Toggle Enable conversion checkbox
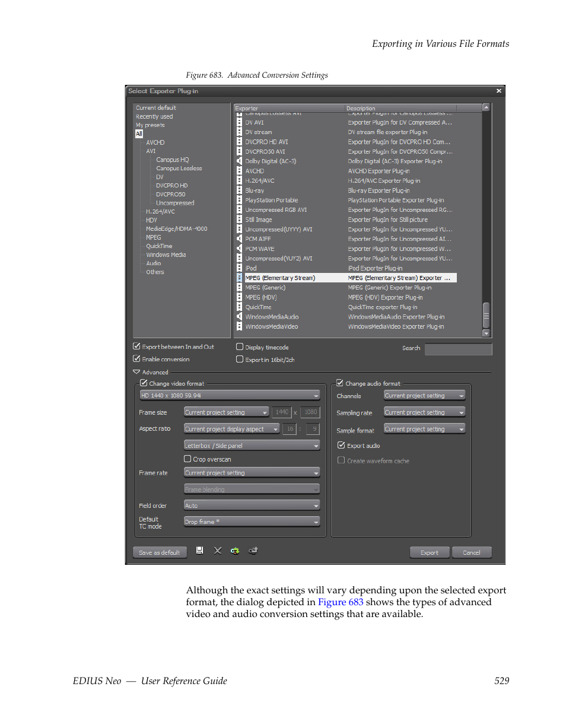Viewport: 566px width, 728px height. click(136, 359)
